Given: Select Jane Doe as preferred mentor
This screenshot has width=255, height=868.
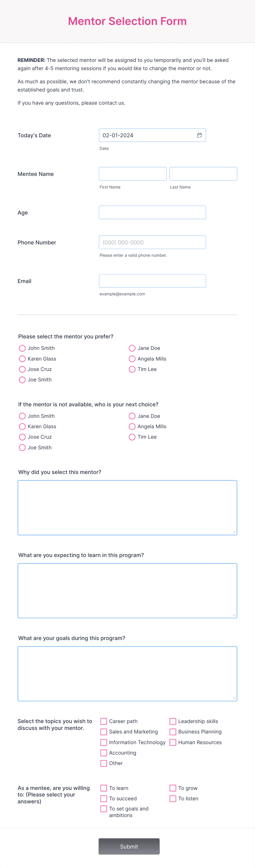Looking at the screenshot, I should point(132,348).
